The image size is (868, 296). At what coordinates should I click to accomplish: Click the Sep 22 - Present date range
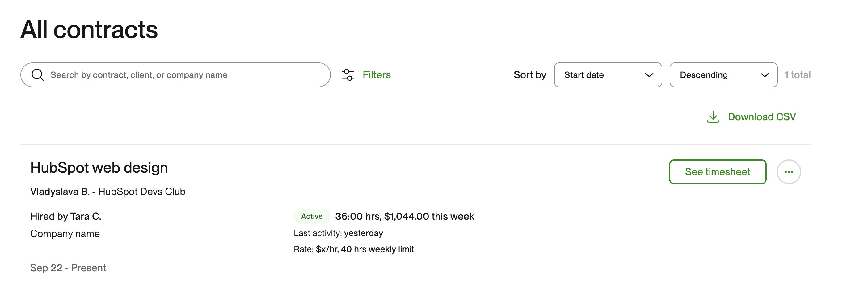[x=68, y=268]
